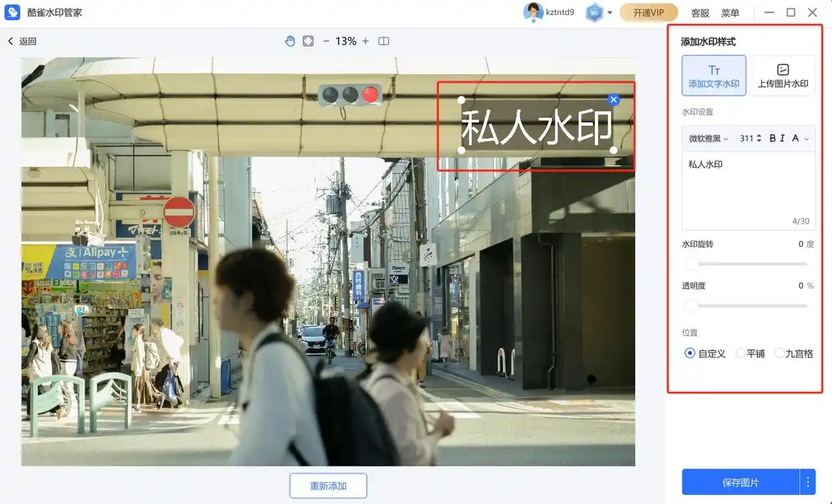The width and height of the screenshot is (832, 504).
Task: Open the 微软雅黑 font dropdown
Action: click(708, 139)
